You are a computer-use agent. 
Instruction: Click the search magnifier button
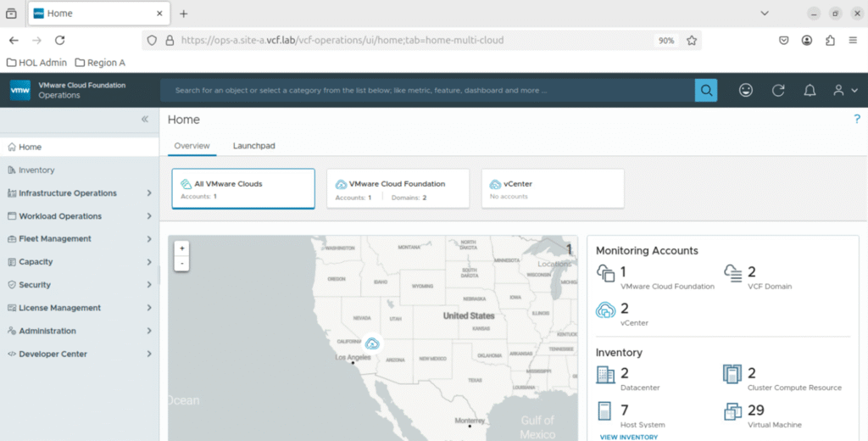[706, 90]
